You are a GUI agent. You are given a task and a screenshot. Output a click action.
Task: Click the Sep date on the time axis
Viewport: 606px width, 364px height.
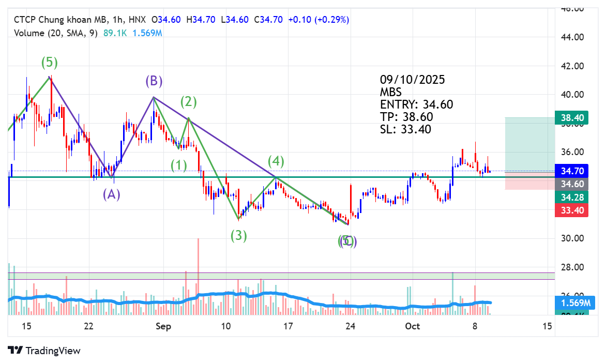[x=163, y=327]
